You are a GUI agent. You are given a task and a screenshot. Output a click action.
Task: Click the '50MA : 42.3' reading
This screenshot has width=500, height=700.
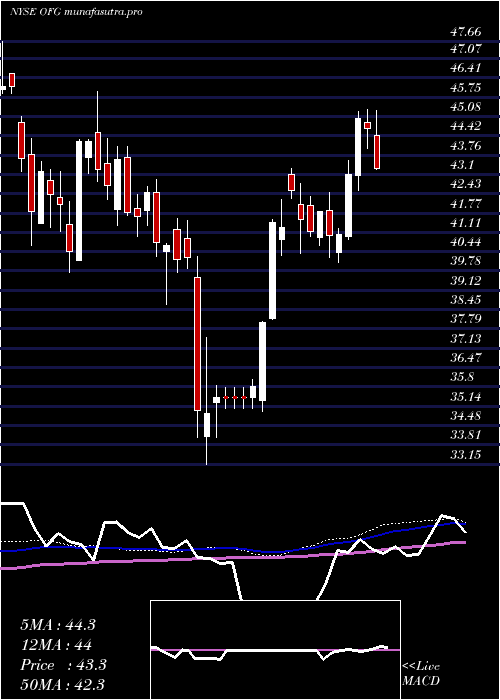tap(62, 684)
